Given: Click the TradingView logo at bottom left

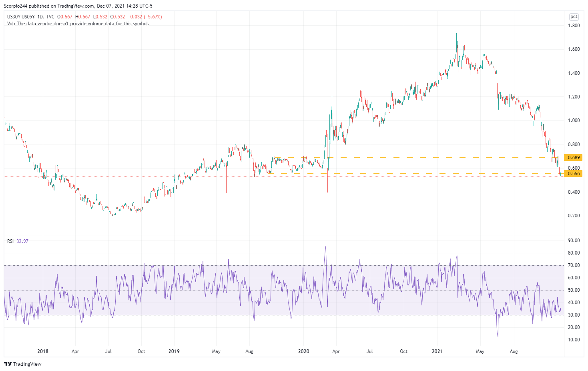Looking at the screenshot, I should [23, 364].
